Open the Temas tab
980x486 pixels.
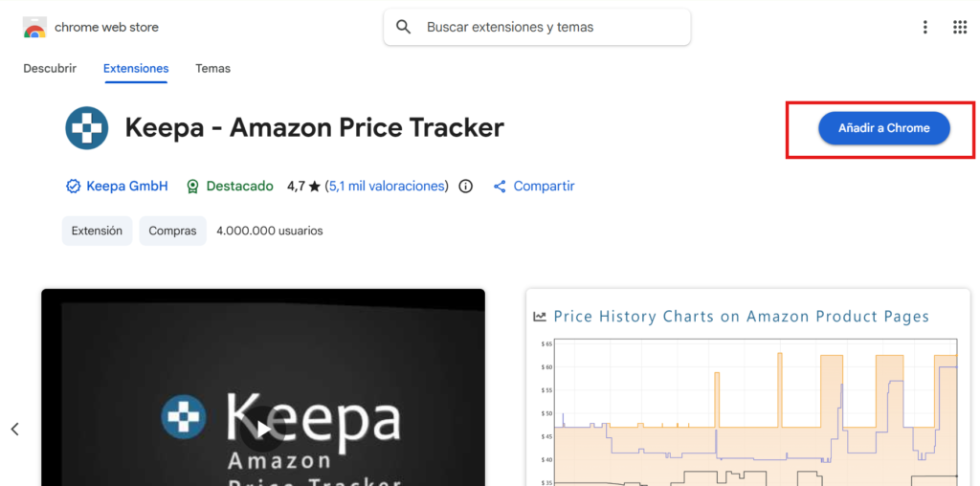point(212,69)
